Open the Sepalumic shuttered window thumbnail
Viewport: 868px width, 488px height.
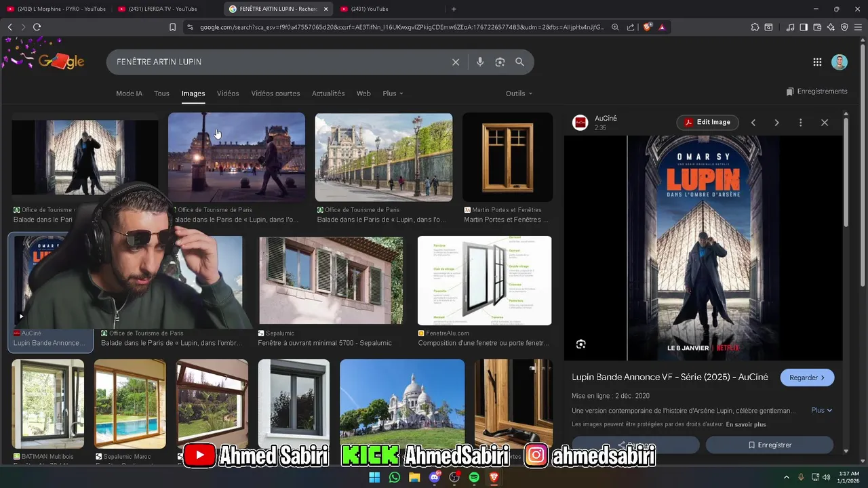click(x=330, y=281)
